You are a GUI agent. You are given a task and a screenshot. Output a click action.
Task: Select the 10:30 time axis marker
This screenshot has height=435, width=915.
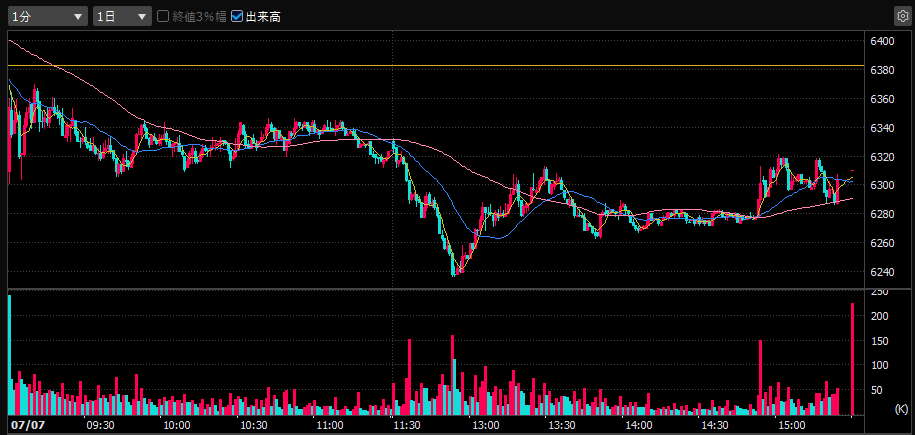click(254, 424)
